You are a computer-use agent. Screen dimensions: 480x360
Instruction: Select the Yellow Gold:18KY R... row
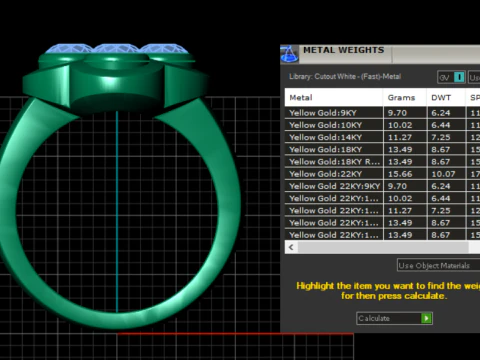coord(382,162)
